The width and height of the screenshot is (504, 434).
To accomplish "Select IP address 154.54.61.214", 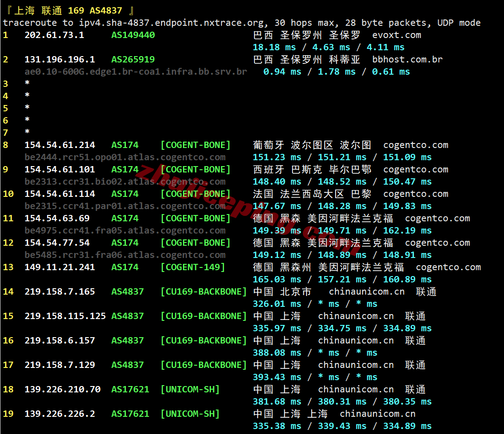I will tap(60, 145).
